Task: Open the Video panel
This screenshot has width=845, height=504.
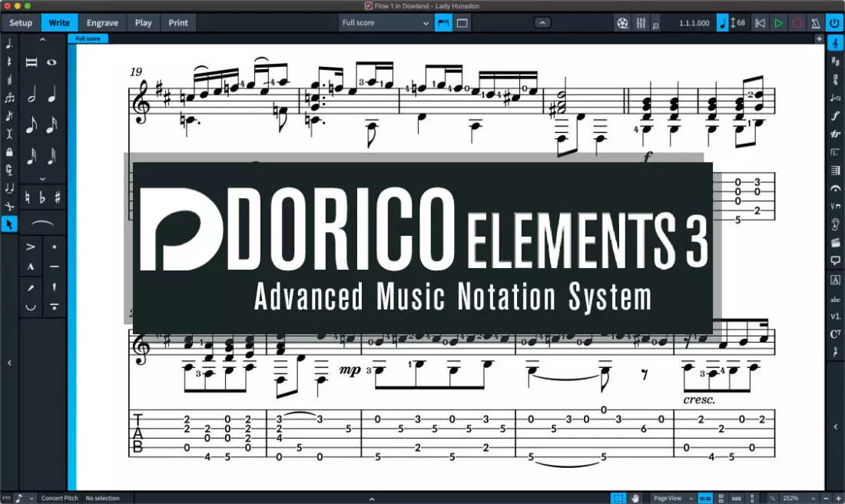Action: coord(835,243)
